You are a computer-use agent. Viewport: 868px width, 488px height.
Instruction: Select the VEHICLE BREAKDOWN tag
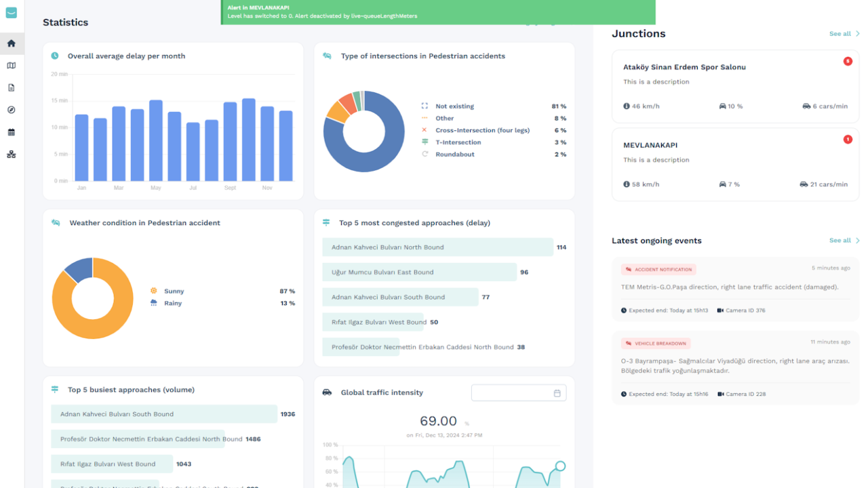[655, 343]
